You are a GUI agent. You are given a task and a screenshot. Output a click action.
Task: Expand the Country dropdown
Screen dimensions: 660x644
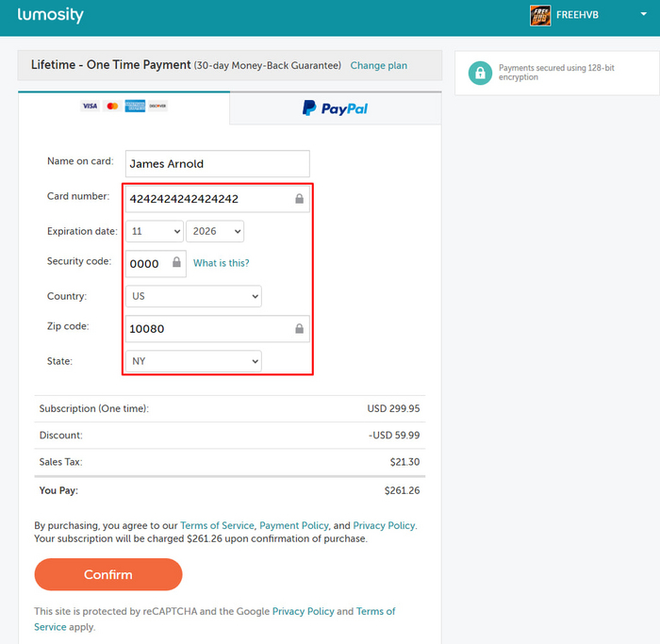coord(193,296)
